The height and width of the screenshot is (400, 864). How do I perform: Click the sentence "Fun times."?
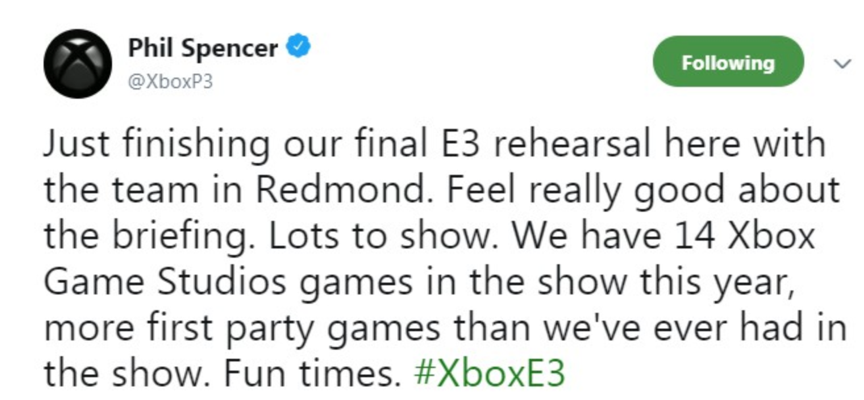point(311,374)
